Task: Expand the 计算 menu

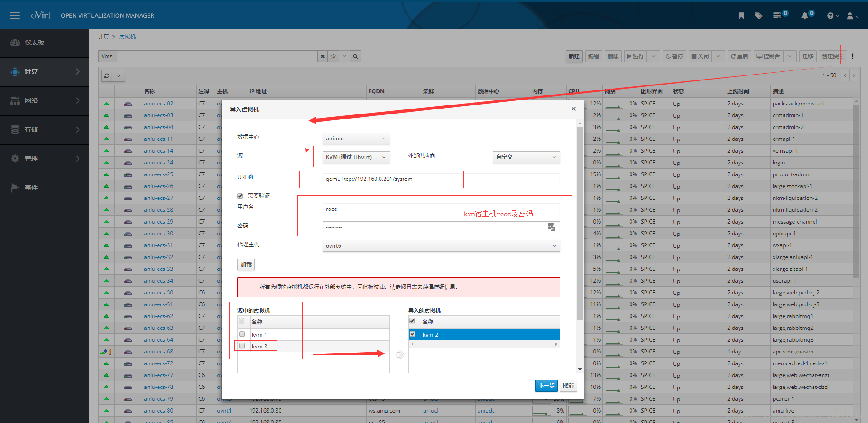Action: point(44,72)
